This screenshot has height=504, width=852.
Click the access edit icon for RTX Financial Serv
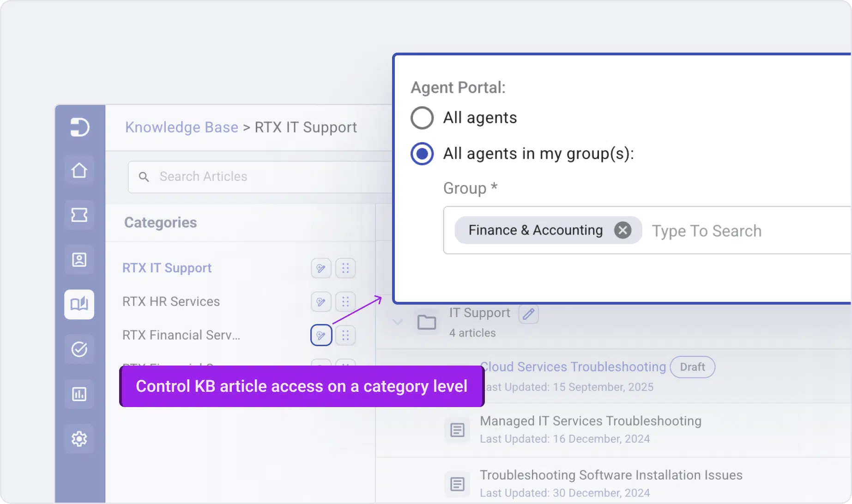[x=321, y=335]
